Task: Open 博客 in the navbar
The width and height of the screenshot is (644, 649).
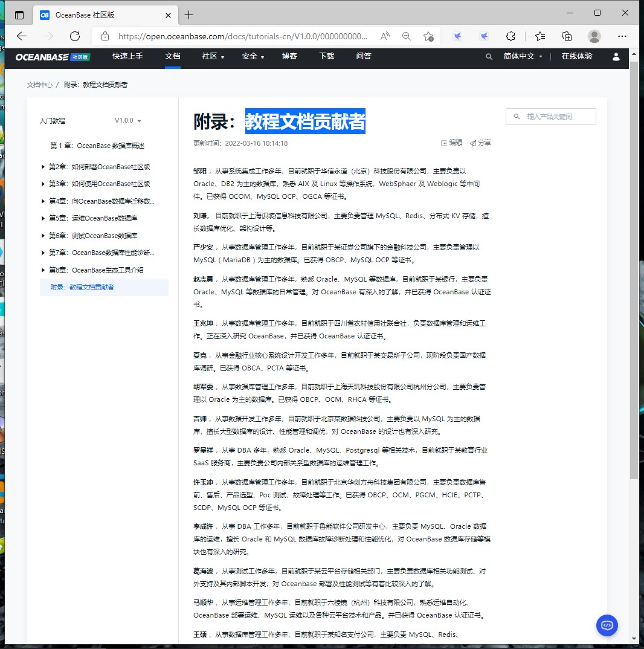Action: (289, 56)
